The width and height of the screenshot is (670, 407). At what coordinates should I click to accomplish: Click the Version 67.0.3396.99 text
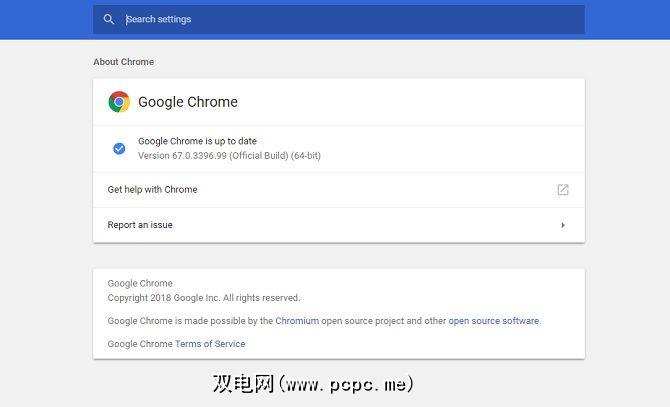(229, 156)
